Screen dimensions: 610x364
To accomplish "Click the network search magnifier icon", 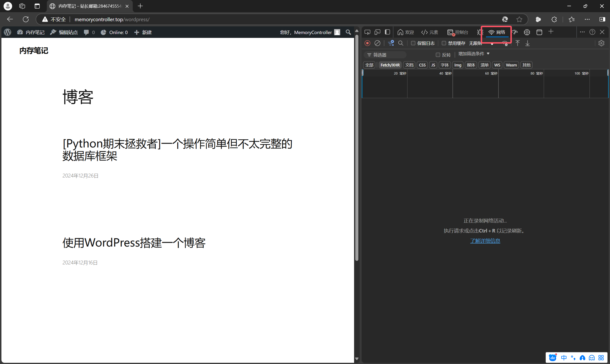I will (401, 43).
